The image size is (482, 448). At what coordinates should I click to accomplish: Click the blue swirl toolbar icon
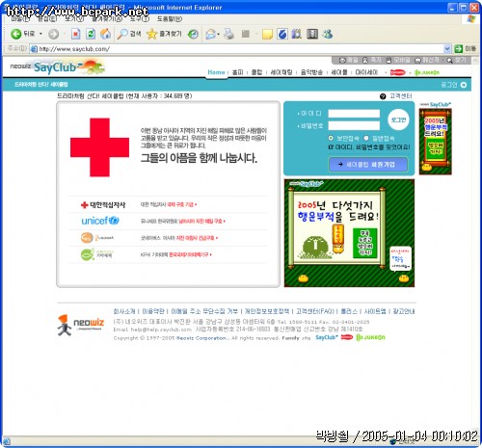tap(281, 34)
